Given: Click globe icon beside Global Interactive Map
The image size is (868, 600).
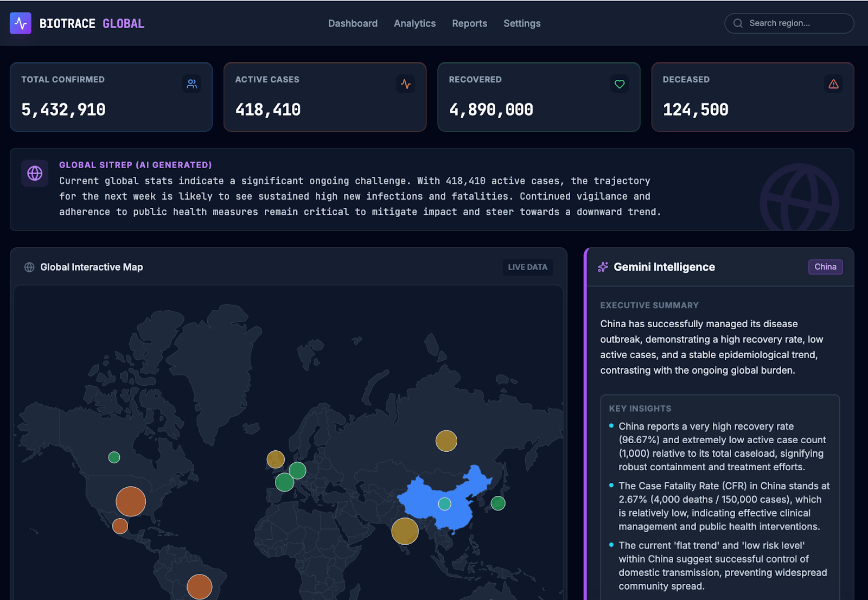Looking at the screenshot, I should click(29, 267).
